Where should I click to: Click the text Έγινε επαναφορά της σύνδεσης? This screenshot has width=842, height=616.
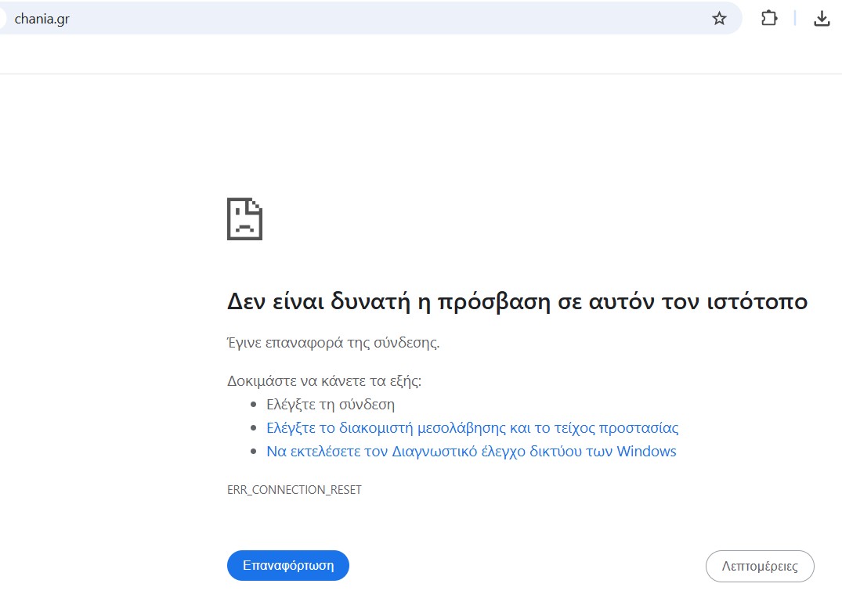point(334,342)
